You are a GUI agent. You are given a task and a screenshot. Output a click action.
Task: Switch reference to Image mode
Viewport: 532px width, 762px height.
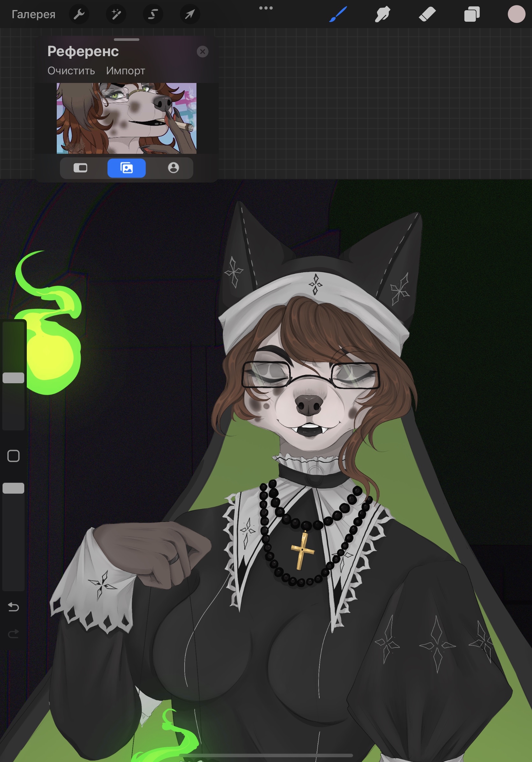(x=126, y=168)
